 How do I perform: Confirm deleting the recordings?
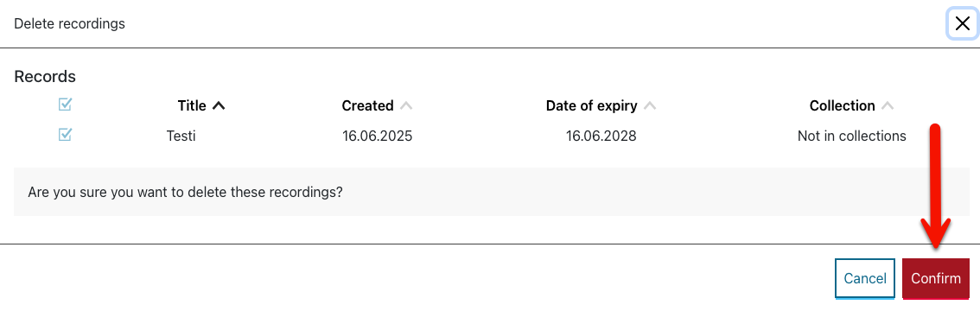coord(936,278)
